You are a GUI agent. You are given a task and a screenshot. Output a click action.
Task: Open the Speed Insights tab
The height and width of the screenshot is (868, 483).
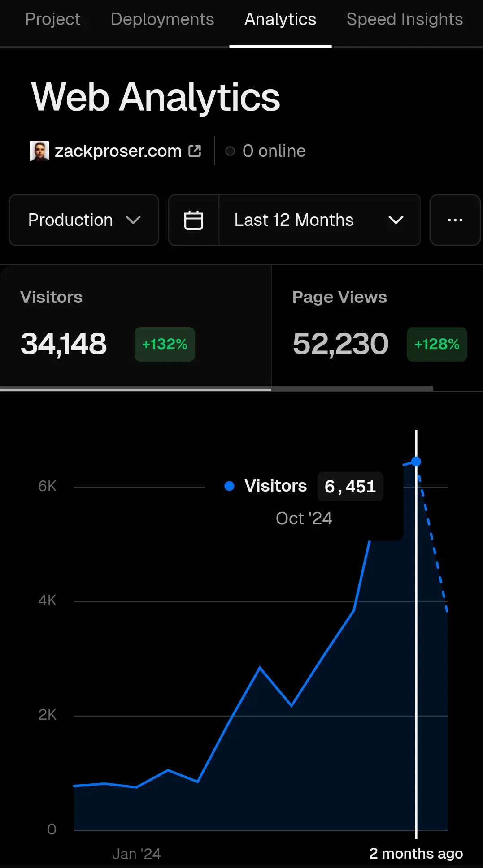(x=405, y=20)
